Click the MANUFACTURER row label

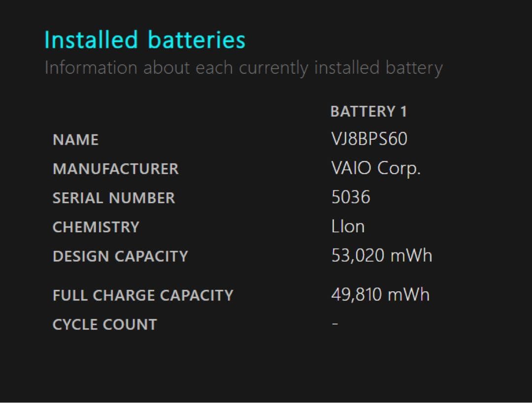point(116,169)
